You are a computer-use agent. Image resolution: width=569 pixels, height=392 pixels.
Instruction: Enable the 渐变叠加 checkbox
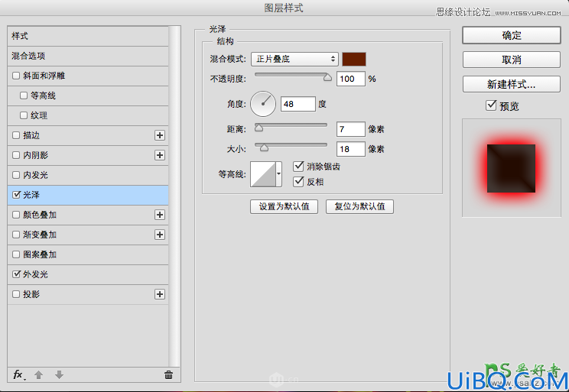[16, 235]
